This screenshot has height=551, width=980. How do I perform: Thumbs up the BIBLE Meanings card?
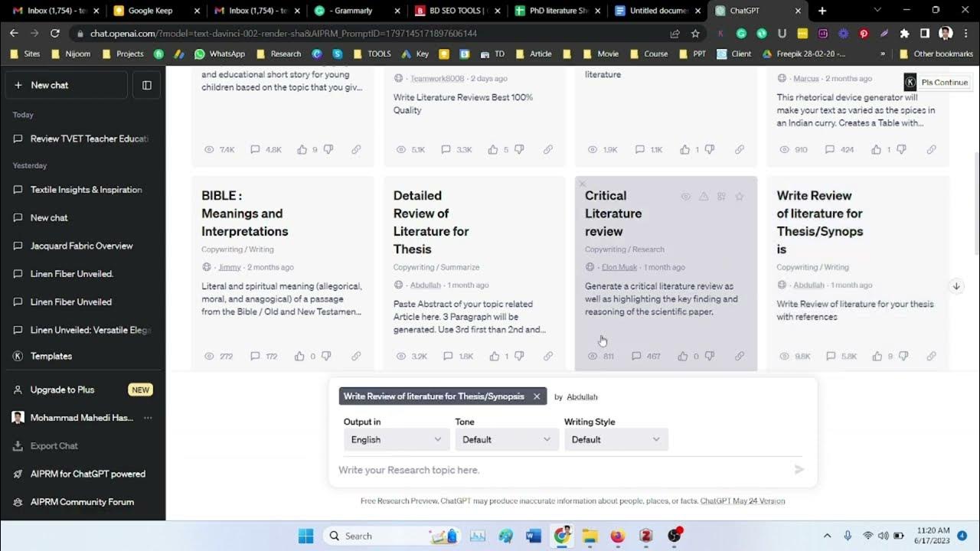tap(300, 356)
